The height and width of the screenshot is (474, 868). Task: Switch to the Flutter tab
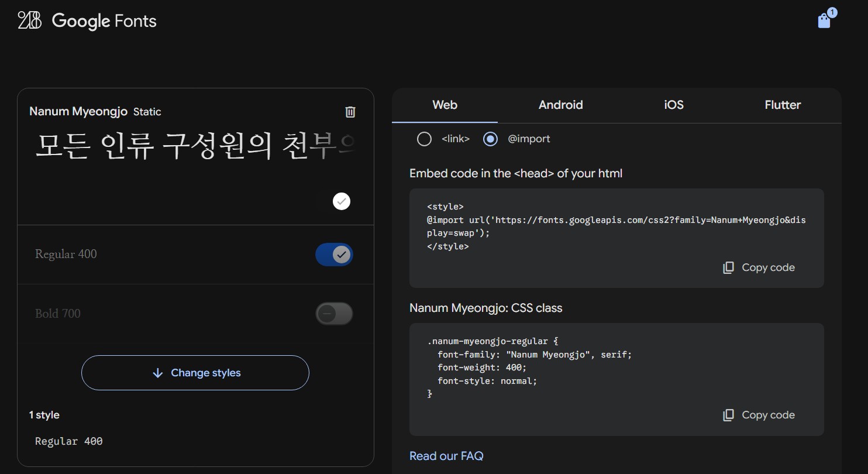pos(783,105)
